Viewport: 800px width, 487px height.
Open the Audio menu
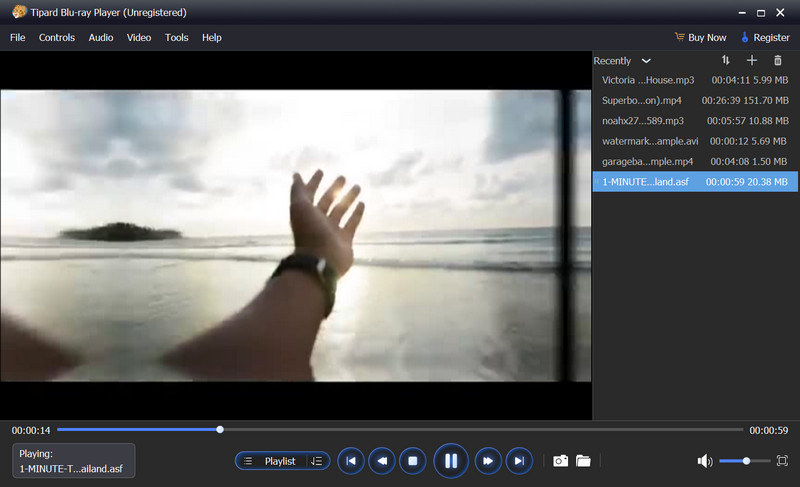point(101,37)
